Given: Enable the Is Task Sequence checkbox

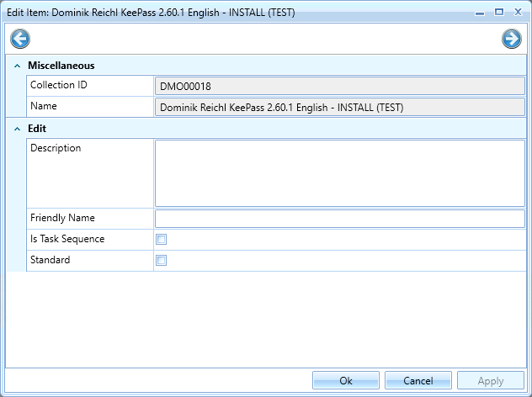Looking at the screenshot, I should pyautogui.click(x=162, y=240).
